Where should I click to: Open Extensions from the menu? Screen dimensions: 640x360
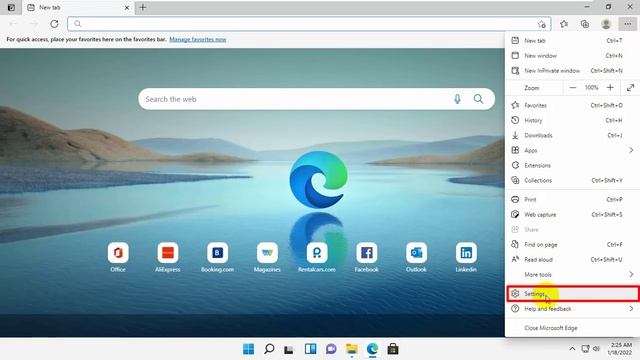click(x=572, y=165)
